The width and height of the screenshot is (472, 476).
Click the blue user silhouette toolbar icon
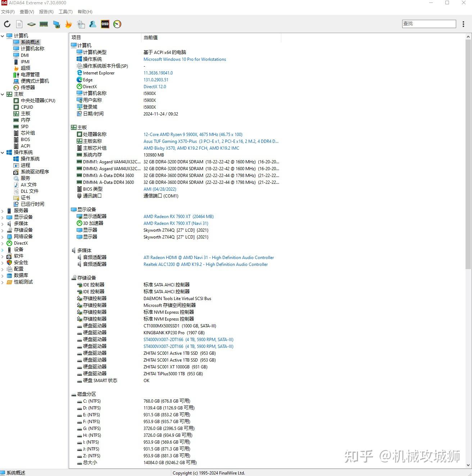[x=93, y=24]
